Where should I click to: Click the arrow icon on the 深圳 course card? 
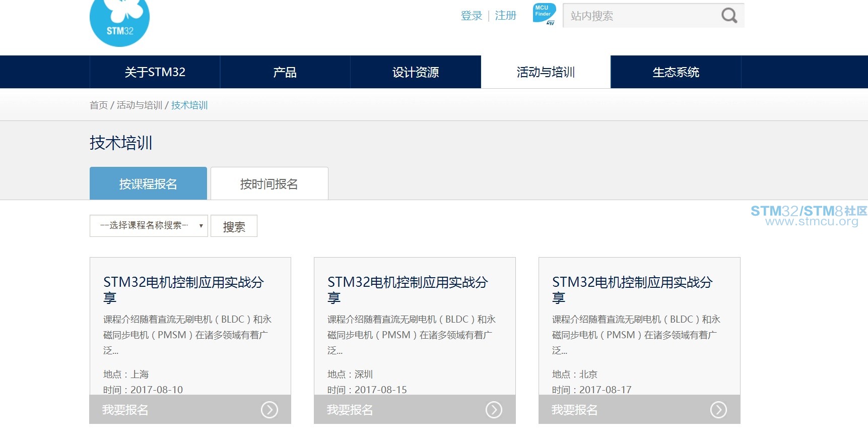point(494,410)
